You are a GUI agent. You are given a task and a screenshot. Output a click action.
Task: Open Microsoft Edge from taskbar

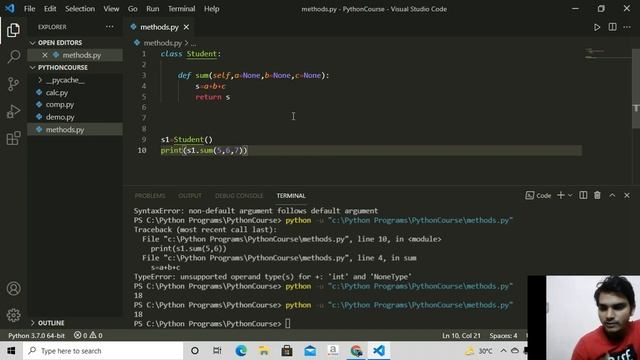[x=241, y=351]
